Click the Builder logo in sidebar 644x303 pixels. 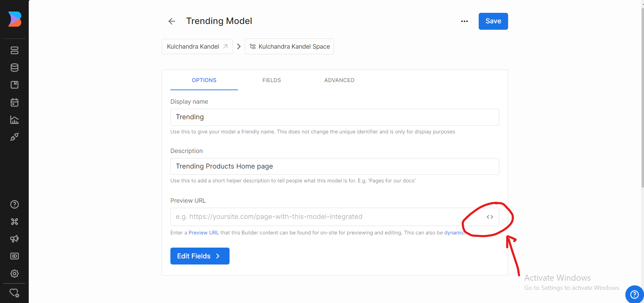tap(15, 19)
